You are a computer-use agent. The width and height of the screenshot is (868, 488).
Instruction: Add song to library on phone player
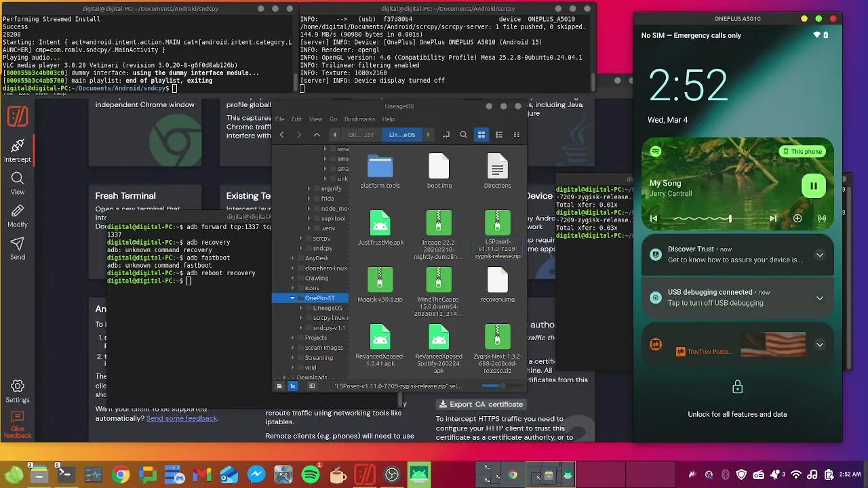tap(797, 218)
